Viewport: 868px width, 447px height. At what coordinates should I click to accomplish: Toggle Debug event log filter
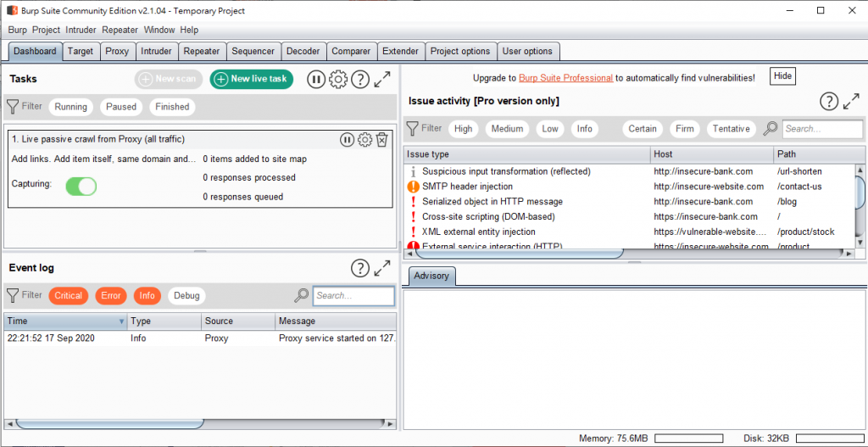click(186, 296)
